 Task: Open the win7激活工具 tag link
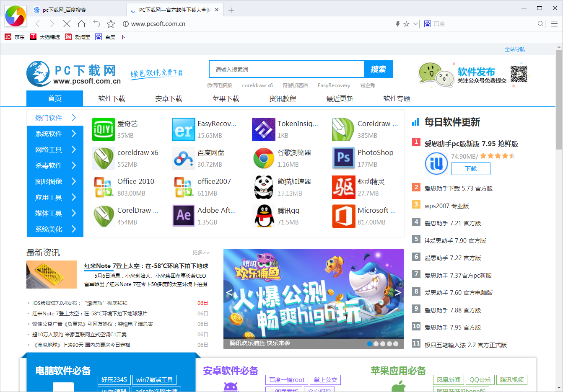coord(155,380)
